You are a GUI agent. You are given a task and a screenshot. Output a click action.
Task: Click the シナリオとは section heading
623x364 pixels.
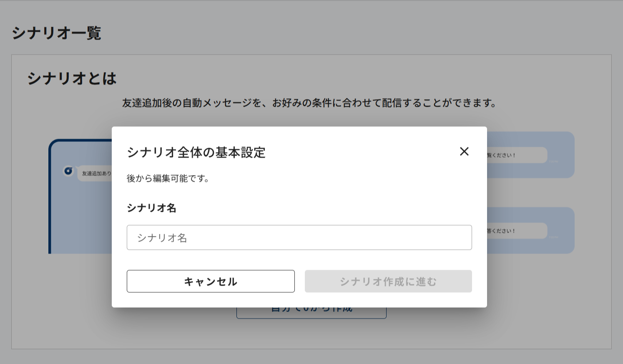pos(72,78)
